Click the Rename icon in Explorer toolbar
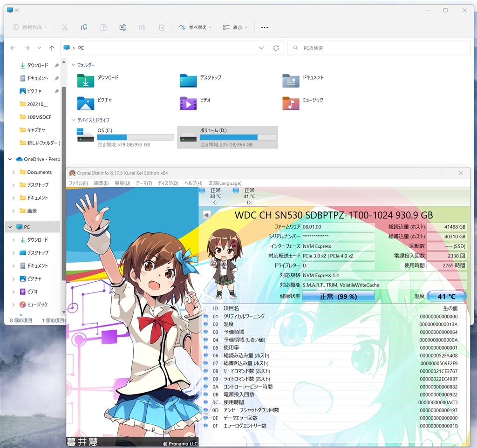The height and width of the screenshot is (448, 477). [123, 27]
